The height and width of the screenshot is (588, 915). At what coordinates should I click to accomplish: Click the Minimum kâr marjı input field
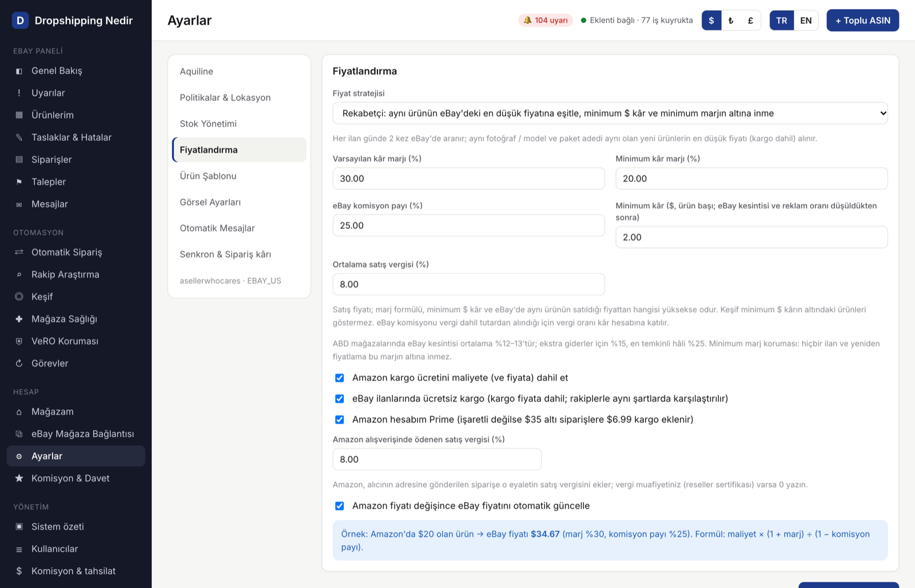(751, 178)
